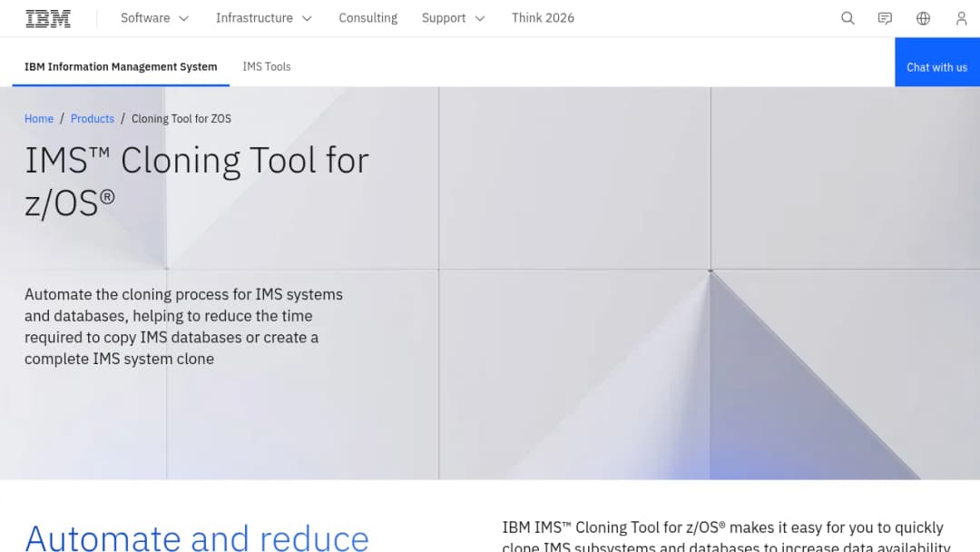The height and width of the screenshot is (552, 980).
Task: Expand the Support menu chevron
Action: [x=480, y=19]
